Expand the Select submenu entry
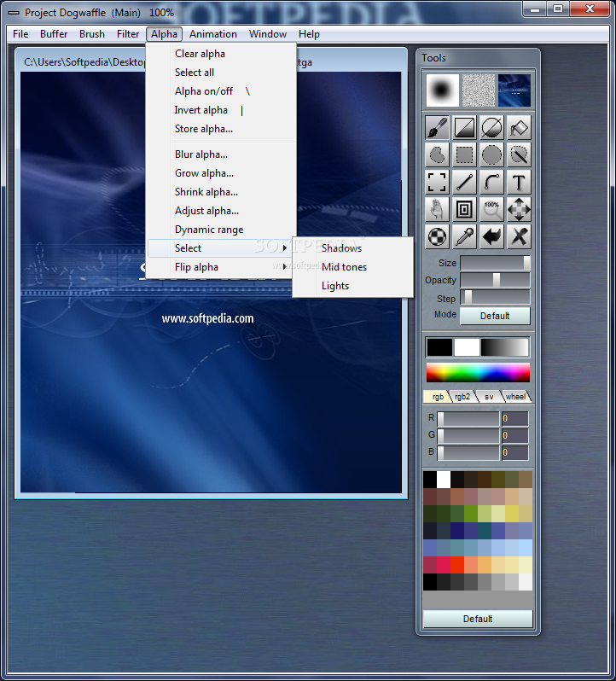Image resolution: width=616 pixels, height=681 pixels. coord(221,248)
